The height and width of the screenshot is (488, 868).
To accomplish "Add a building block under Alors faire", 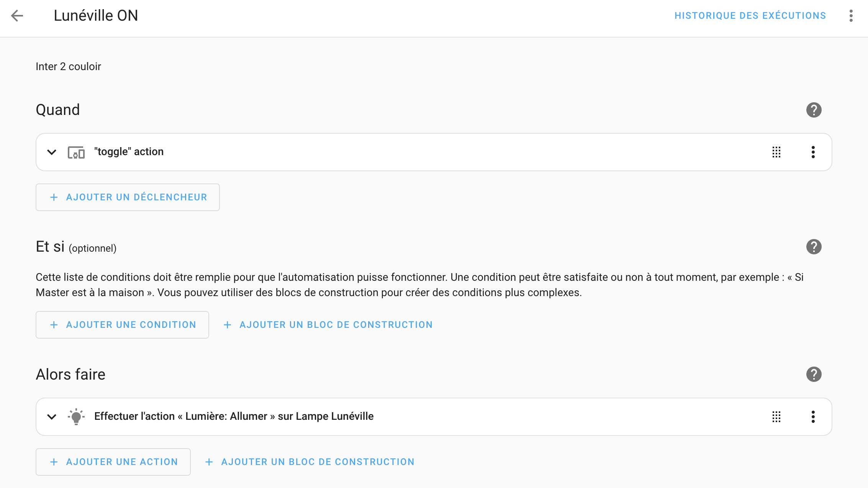I will click(310, 462).
